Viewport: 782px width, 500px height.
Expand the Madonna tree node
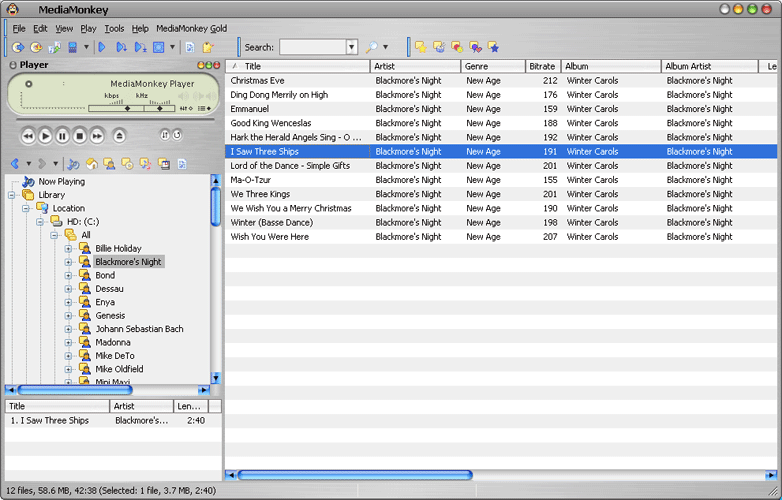pyautogui.click(x=68, y=343)
